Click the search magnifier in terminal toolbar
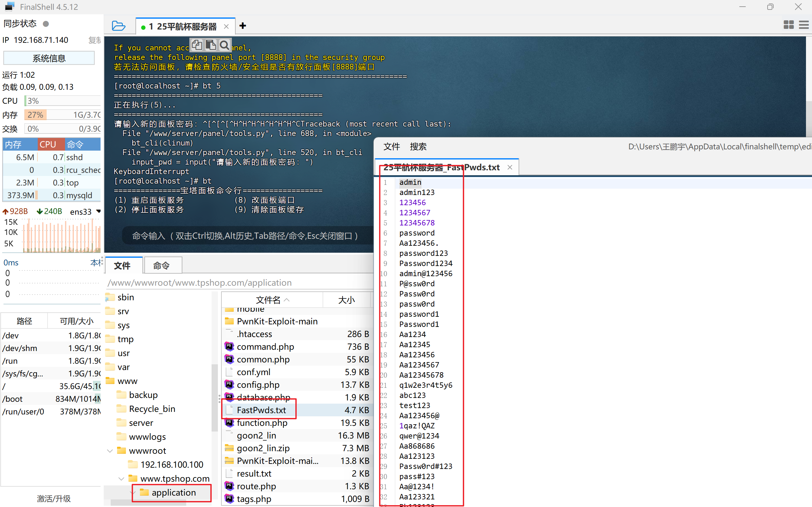 click(224, 45)
